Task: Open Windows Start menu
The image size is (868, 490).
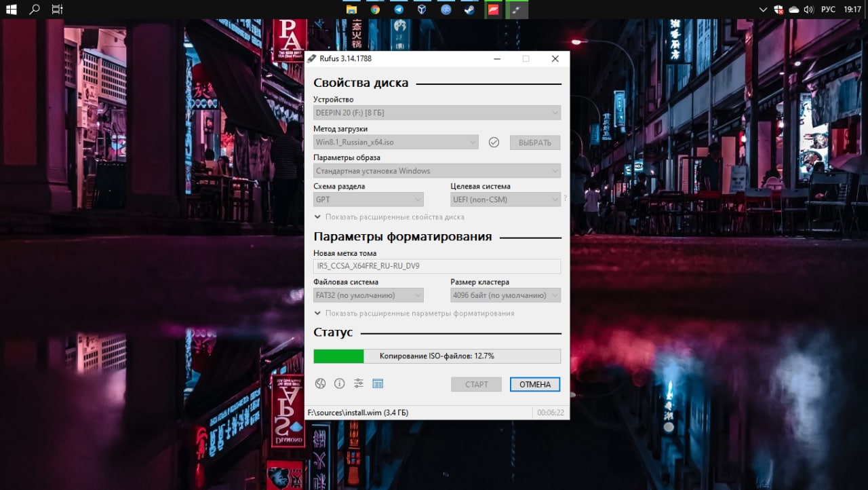Action: click(11, 10)
